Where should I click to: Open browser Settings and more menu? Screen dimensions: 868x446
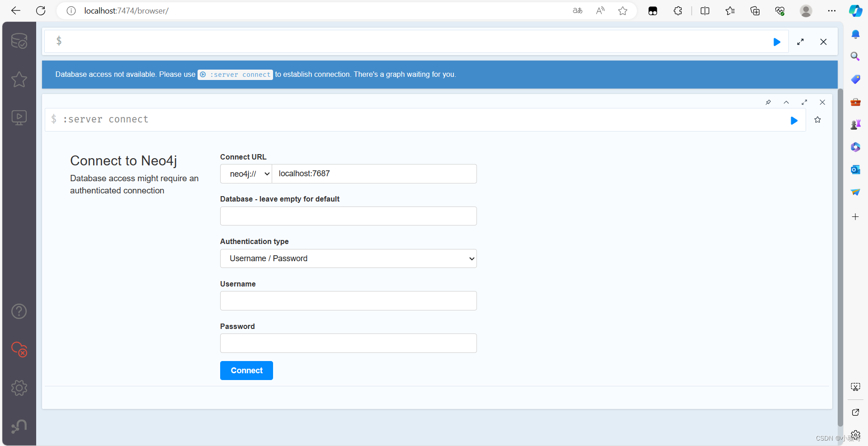[831, 11]
